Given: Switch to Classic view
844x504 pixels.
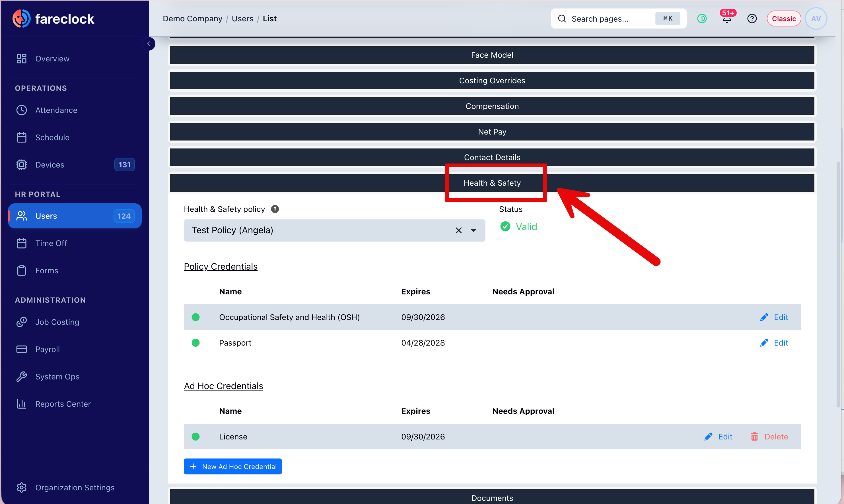Looking at the screenshot, I should (x=783, y=19).
